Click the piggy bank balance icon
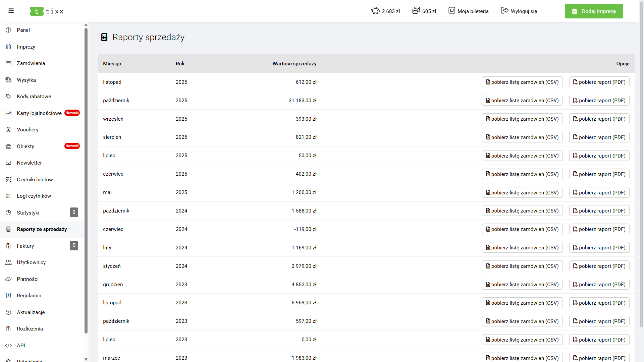 tap(375, 11)
